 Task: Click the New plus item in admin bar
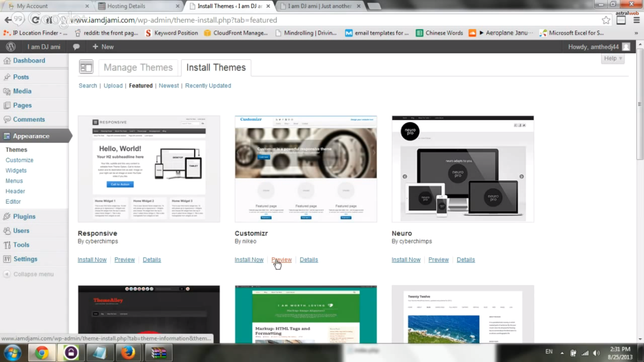[103, 47]
